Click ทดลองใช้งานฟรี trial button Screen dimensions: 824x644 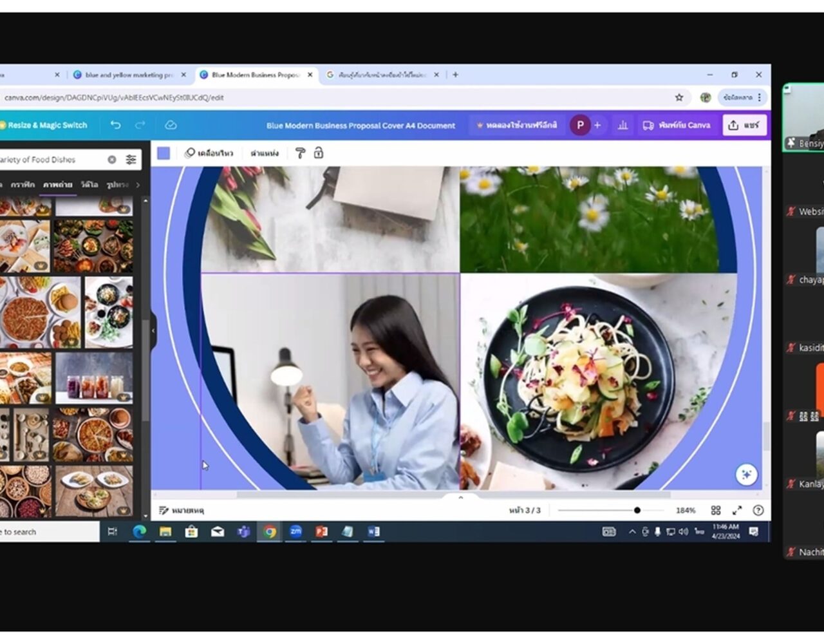click(516, 125)
